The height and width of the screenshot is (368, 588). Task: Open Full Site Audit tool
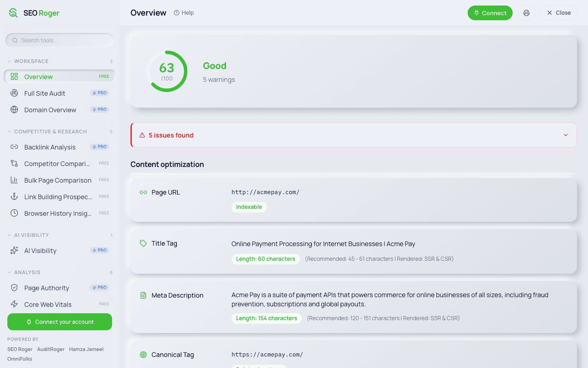(60, 93)
